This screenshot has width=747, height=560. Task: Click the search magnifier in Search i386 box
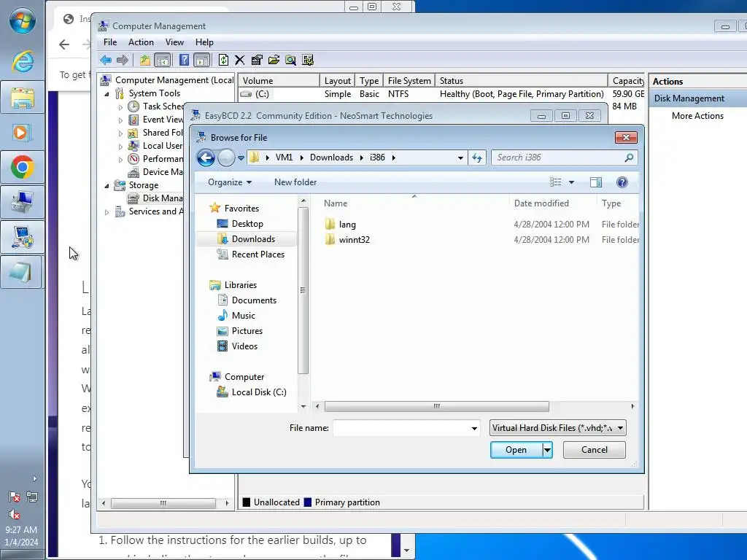coord(629,157)
